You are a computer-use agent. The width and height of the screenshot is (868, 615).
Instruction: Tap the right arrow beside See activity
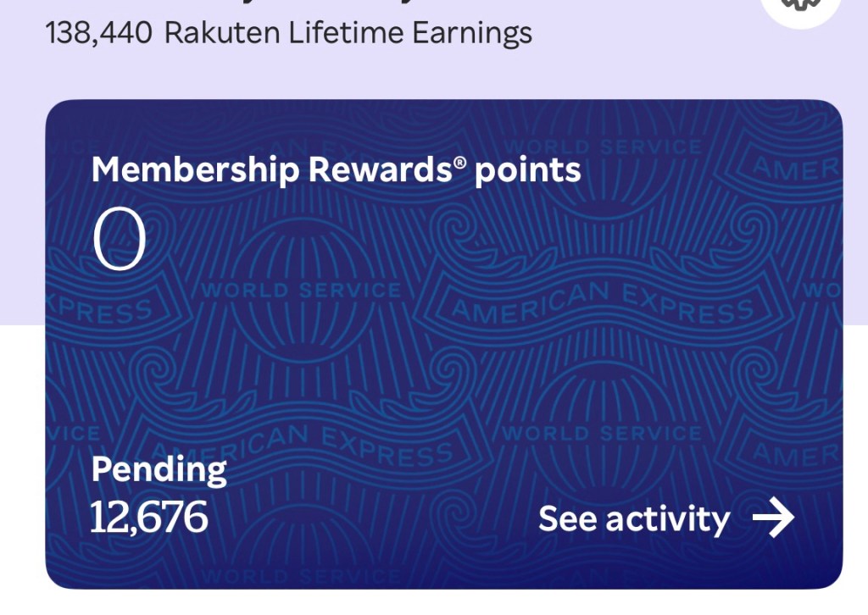point(773,518)
